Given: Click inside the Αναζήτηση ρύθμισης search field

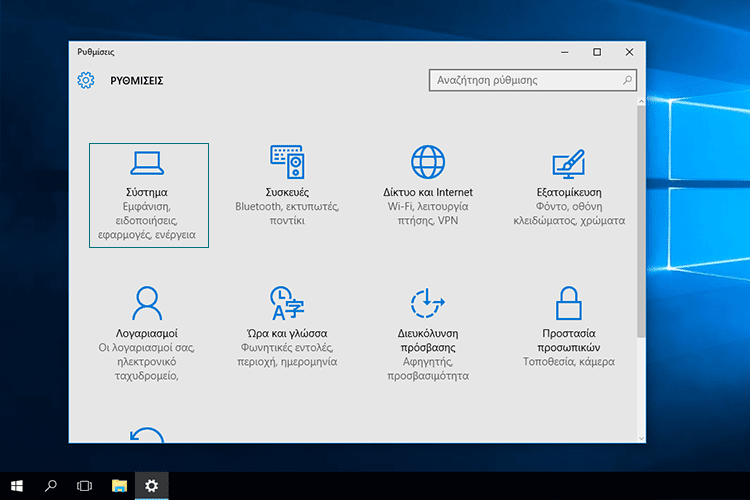Looking at the screenshot, I should pyautogui.click(x=533, y=80).
